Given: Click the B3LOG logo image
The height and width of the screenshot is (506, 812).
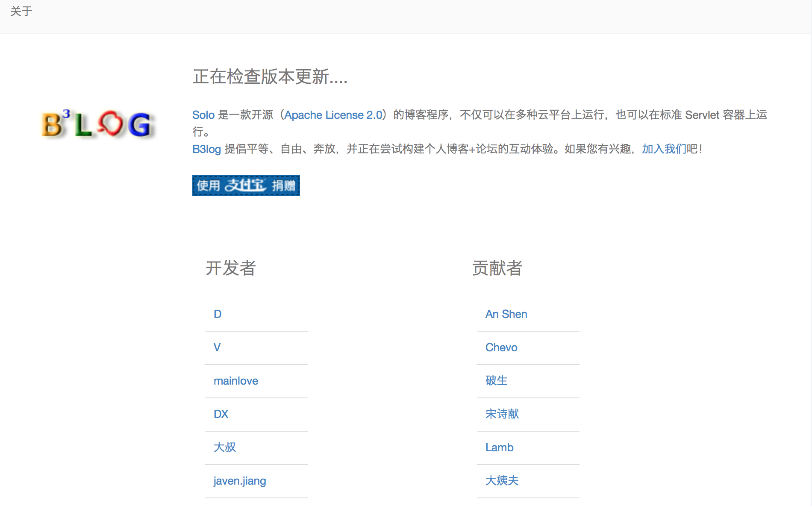Looking at the screenshot, I should point(97,124).
